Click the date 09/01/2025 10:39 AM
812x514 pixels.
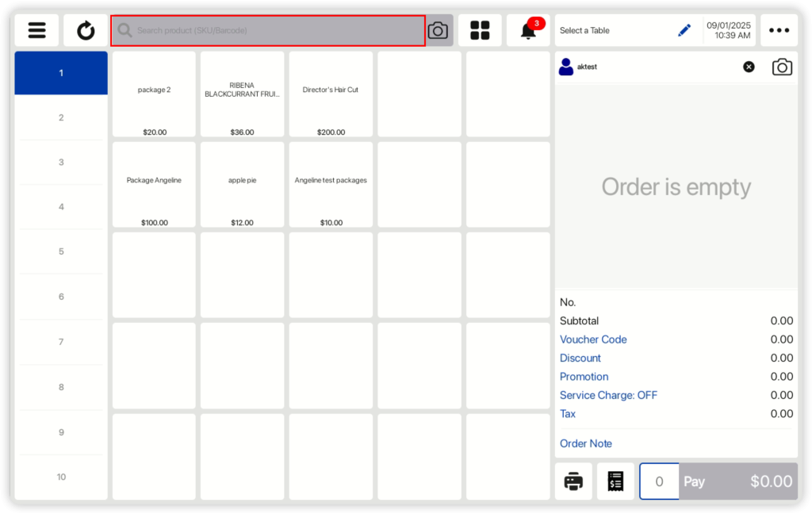[729, 31]
